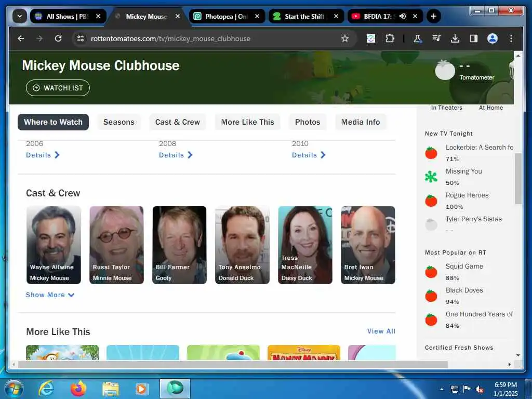The height and width of the screenshot is (399, 532).
Task: Go back to previous page
Action: click(x=21, y=38)
